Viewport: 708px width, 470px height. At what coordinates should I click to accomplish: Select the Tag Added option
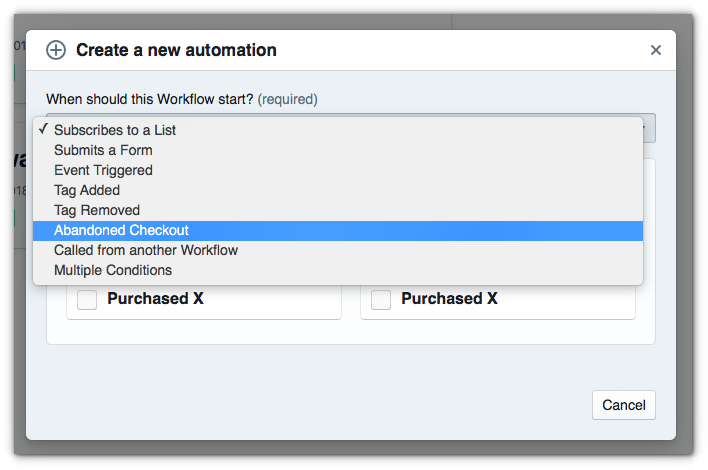pyautogui.click(x=87, y=190)
